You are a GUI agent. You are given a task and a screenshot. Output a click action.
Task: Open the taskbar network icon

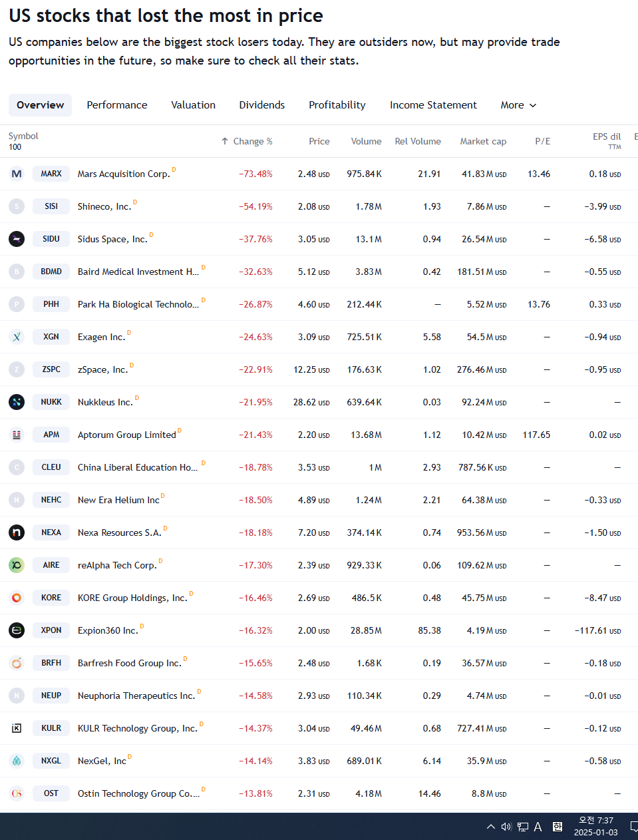tap(523, 827)
